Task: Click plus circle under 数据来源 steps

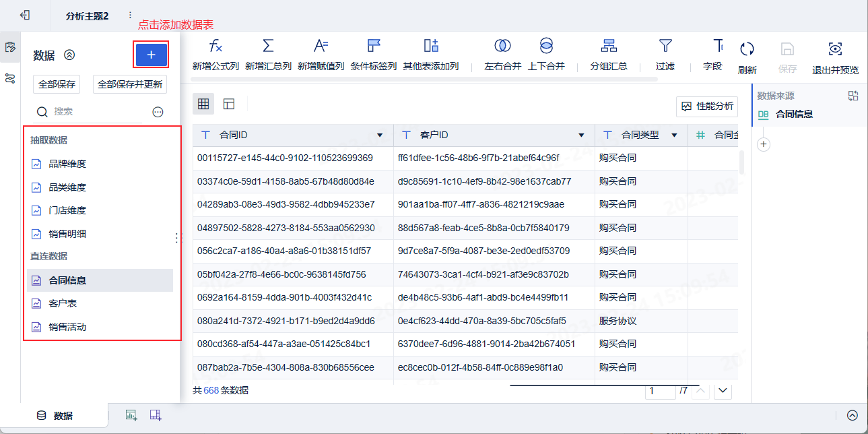Action: (764, 144)
